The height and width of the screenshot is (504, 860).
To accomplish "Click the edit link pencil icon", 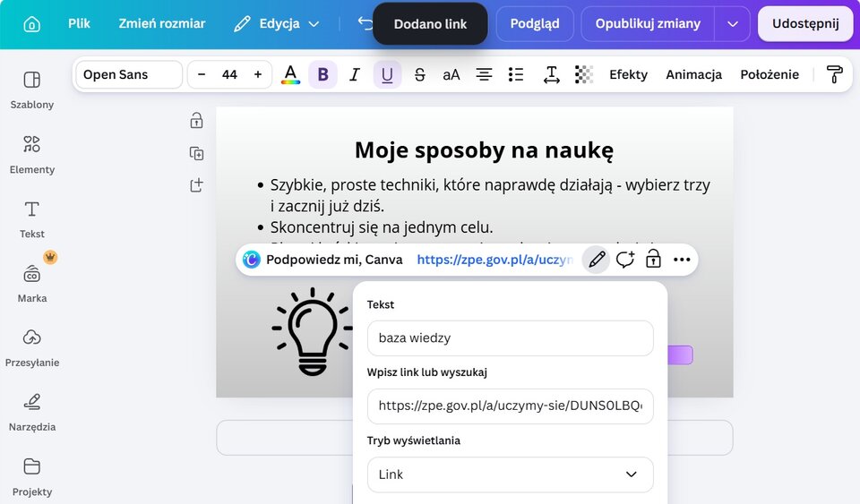I will point(597,260).
